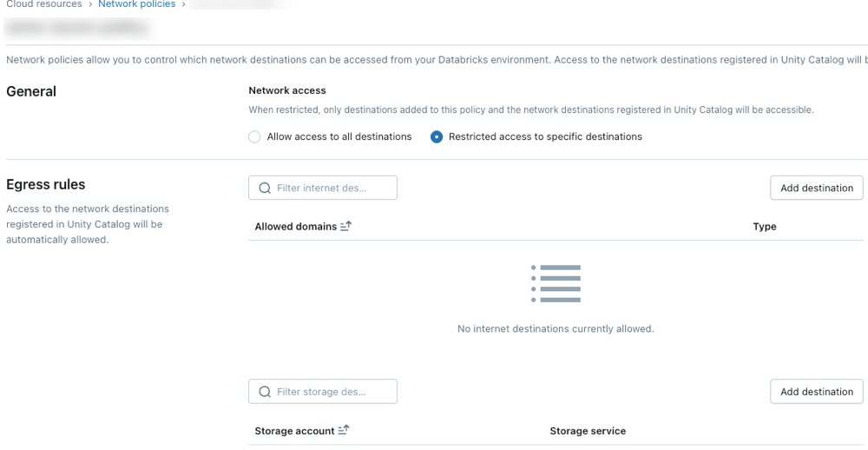Click search icon in internet destinations filter
The width and height of the screenshot is (868, 450).
click(x=265, y=188)
